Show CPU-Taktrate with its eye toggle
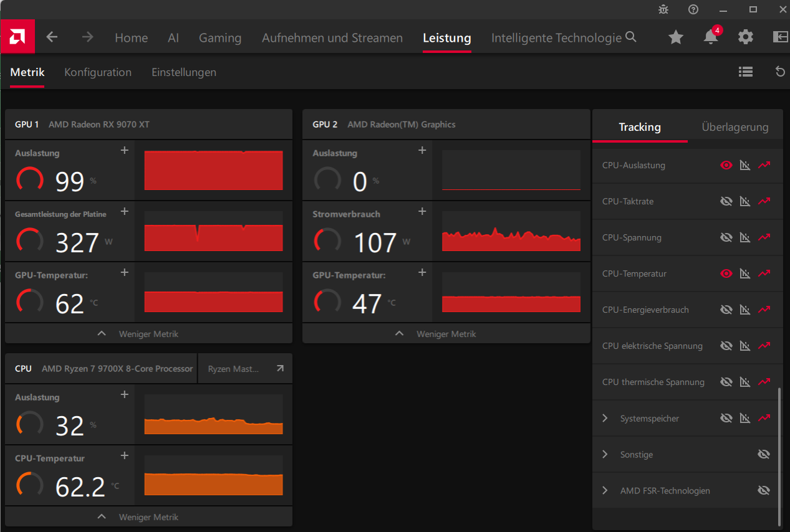This screenshot has height=532, width=790. [x=726, y=201]
